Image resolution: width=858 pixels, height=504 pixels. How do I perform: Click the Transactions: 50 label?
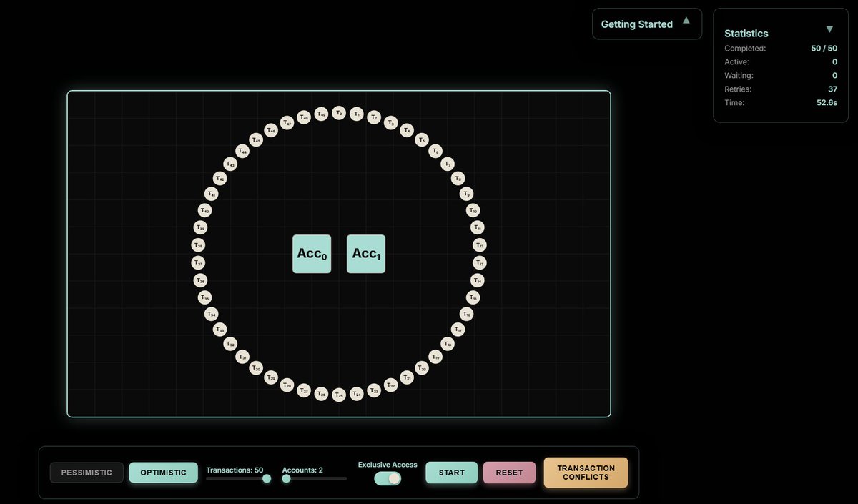(235, 470)
